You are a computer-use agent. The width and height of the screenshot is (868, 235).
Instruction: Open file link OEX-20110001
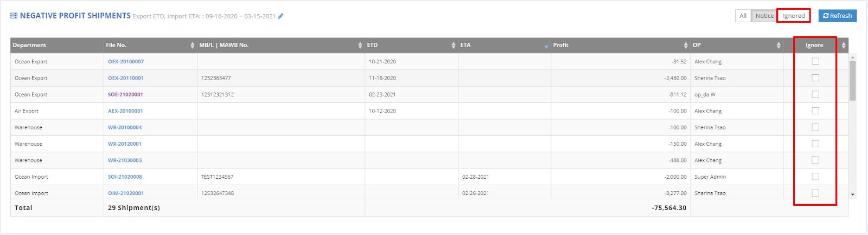pos(126,78)
